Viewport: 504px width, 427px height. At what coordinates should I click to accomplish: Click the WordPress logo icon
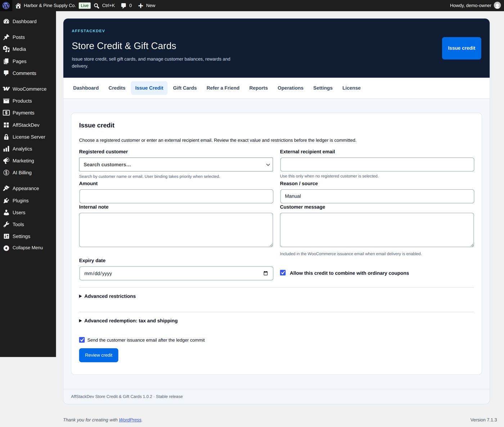pos(6,5)
